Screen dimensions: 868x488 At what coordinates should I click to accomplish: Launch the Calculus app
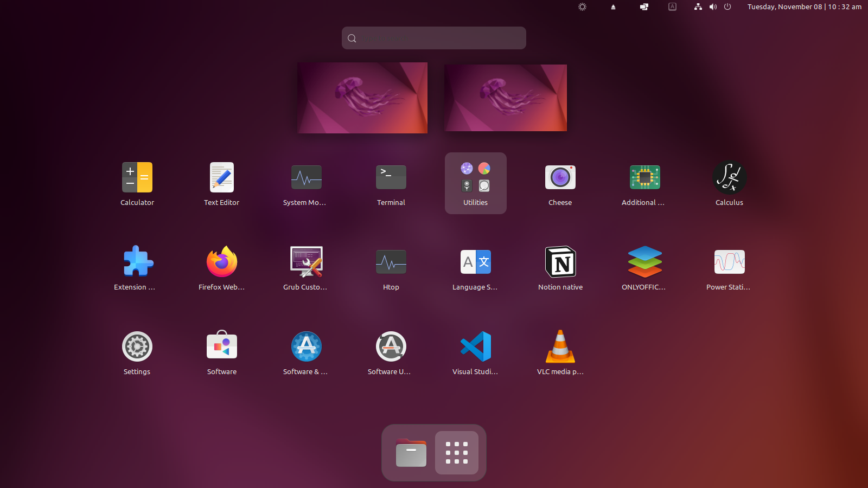pos(730,183)
